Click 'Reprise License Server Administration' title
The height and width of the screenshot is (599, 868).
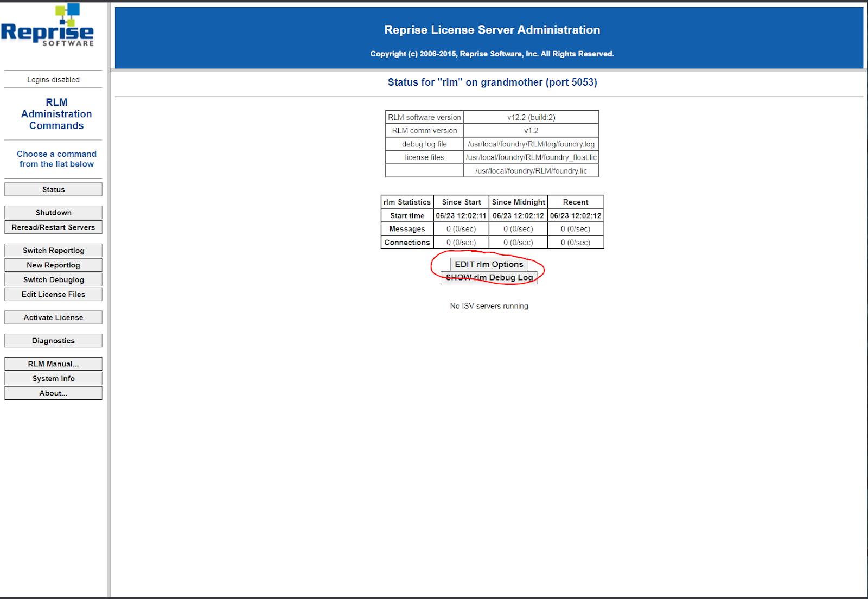[x=492, y=30]
